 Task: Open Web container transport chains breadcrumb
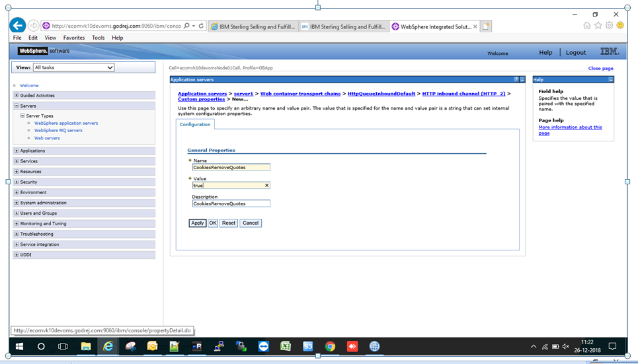[x=300, y=94]
